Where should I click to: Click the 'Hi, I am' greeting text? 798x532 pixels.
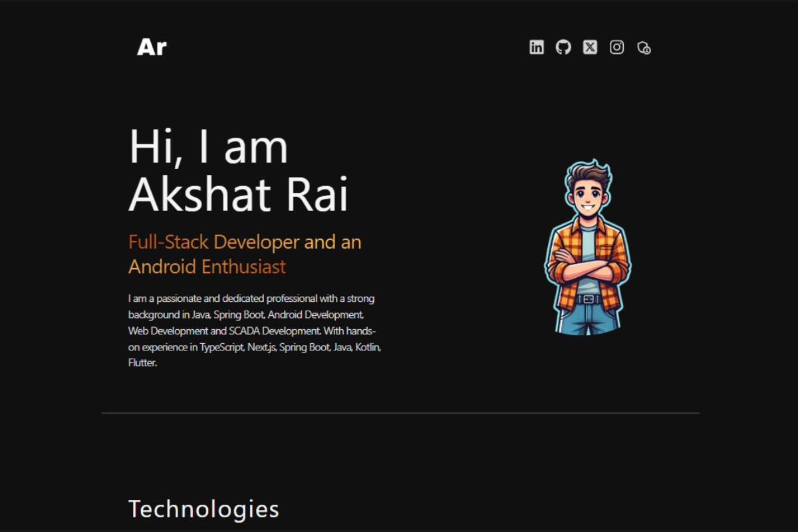207,146
